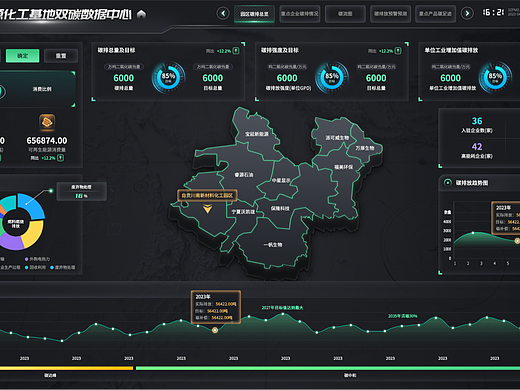This screenshot has height=390, width=520.
Task: Click trend arrow icon in 碳排强度及目标 card
Action: pyautogui.click(x=398, y=51)
